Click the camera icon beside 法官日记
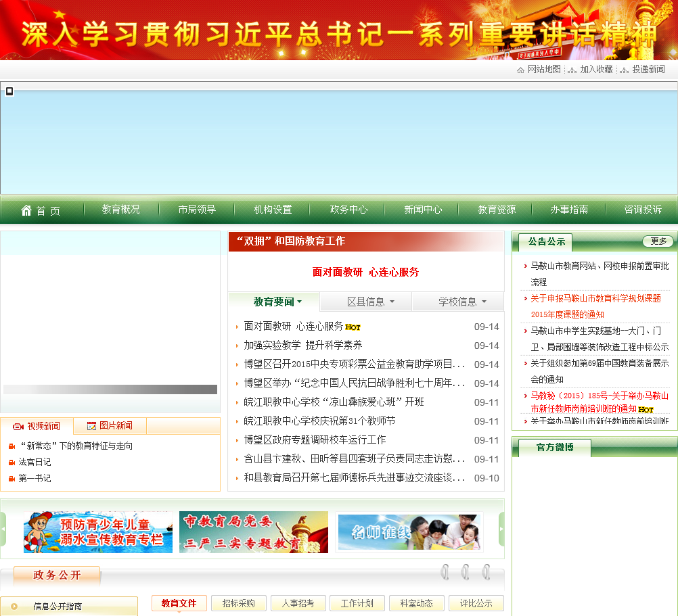The image size is (678, 616). [x=12, y=463]
